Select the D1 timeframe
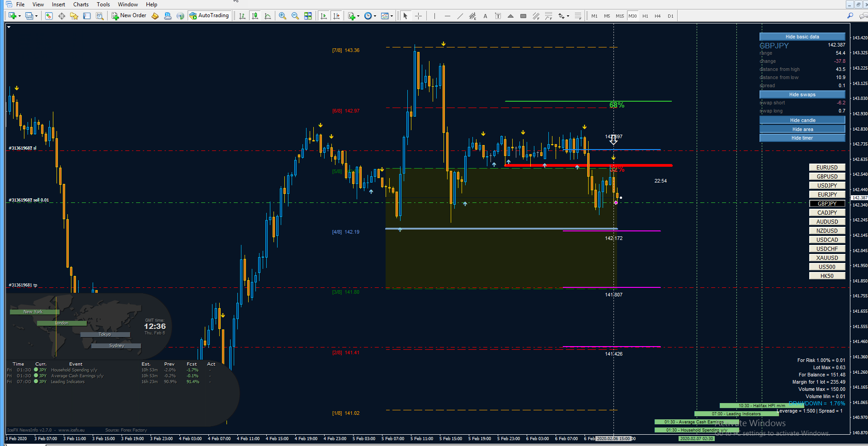 click(670, 16)
